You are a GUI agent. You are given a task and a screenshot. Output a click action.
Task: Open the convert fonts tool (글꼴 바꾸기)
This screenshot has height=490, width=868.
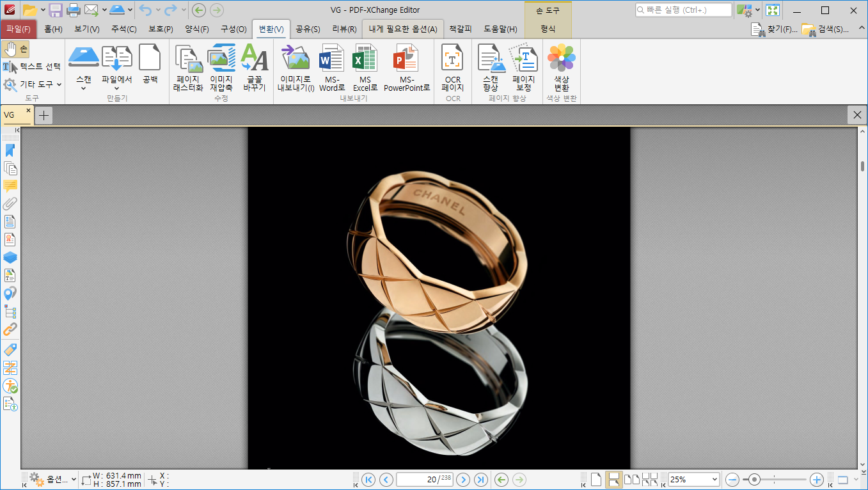tap(255, 68)
